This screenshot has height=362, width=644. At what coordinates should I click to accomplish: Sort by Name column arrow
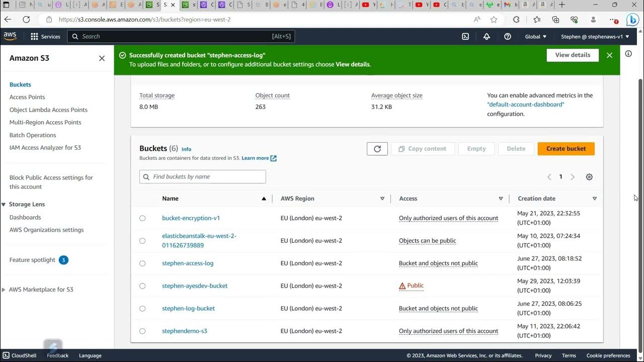click(x=264, y=199)
